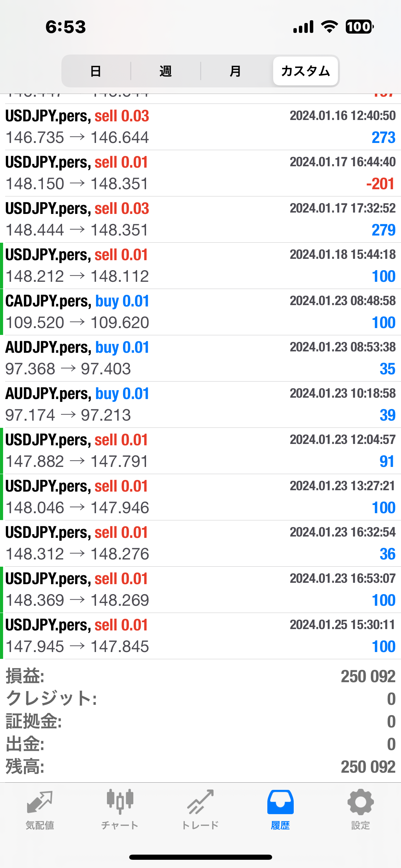
Task: Switch period filter to 日 (day)
Action: click(96, 71)
